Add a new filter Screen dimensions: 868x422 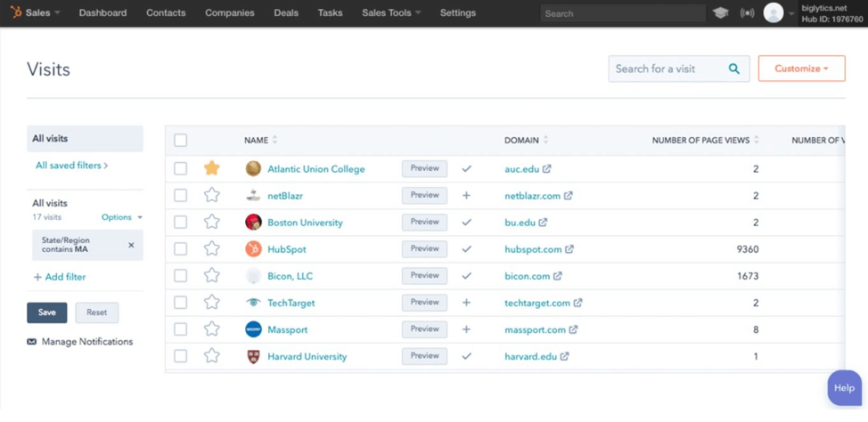60,277
